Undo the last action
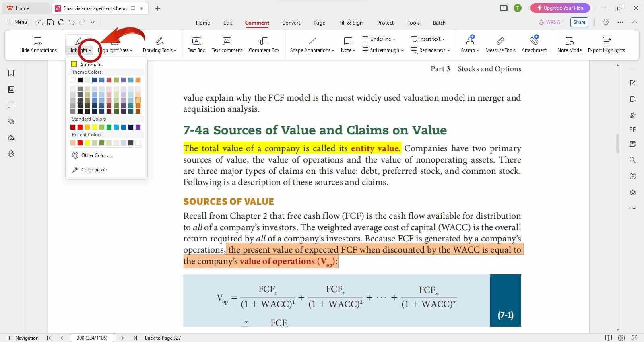This screenshot has width=644, height=342. [72, 23]
